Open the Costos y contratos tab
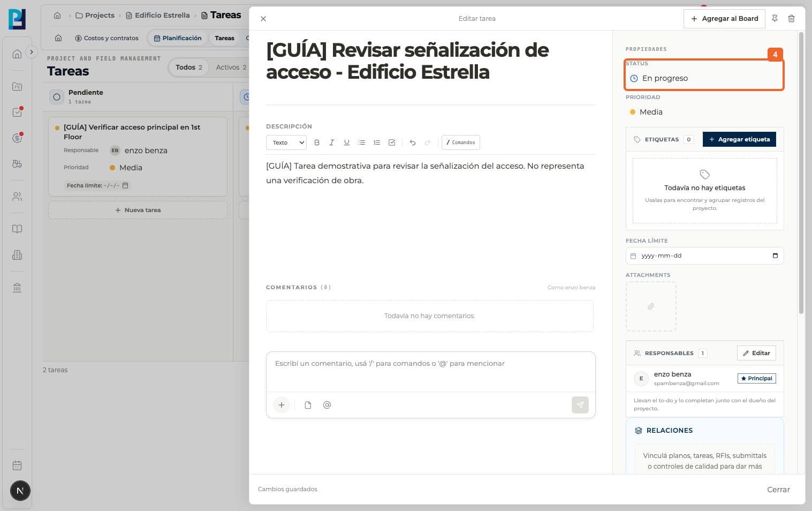This screenshot has width=812, height=511. coord(107,38)
